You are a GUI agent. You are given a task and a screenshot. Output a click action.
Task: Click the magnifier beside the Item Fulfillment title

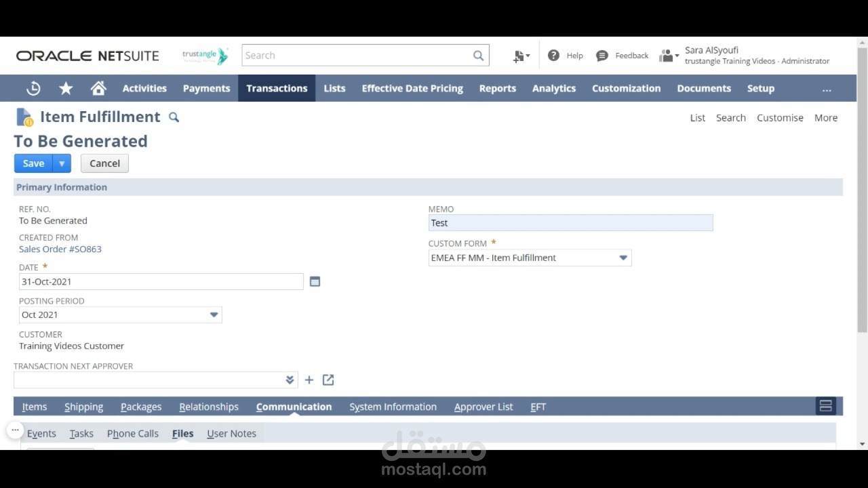tap(174, 117)
